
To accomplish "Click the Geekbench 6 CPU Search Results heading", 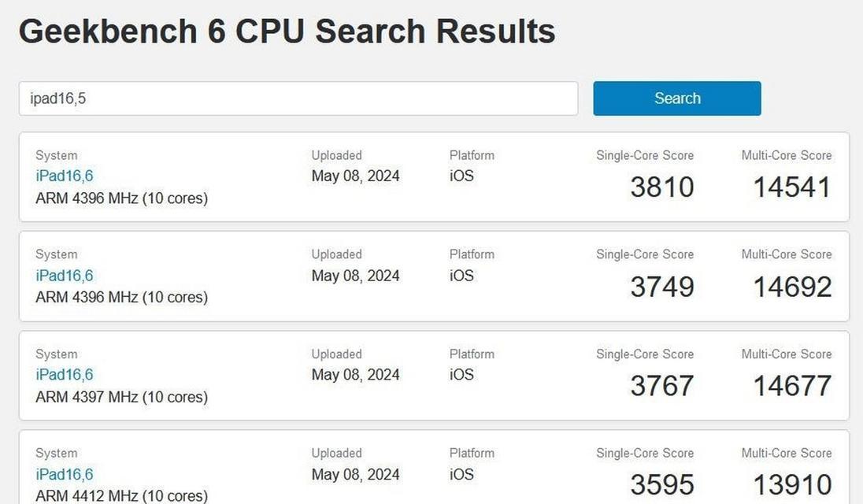I will (x=287, y=31).
